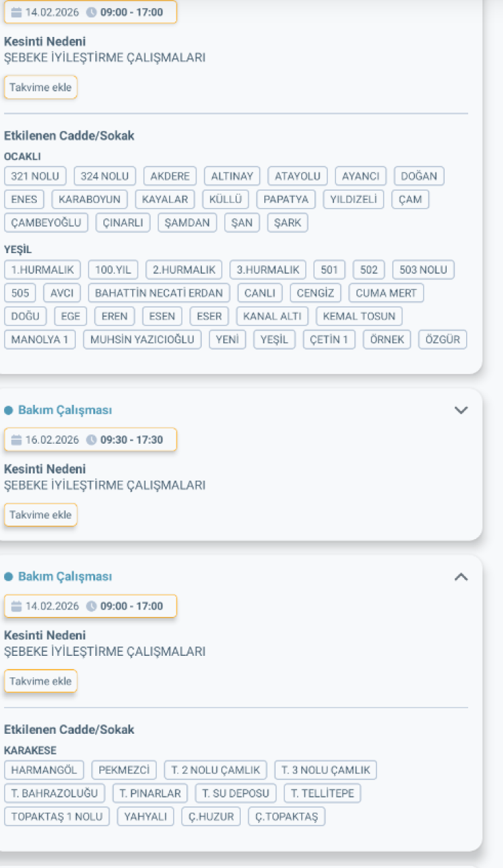Open the Bakım Çalışması title dated 16.02.2026
This screenshot has width=503, height=868.
point(65,410)
